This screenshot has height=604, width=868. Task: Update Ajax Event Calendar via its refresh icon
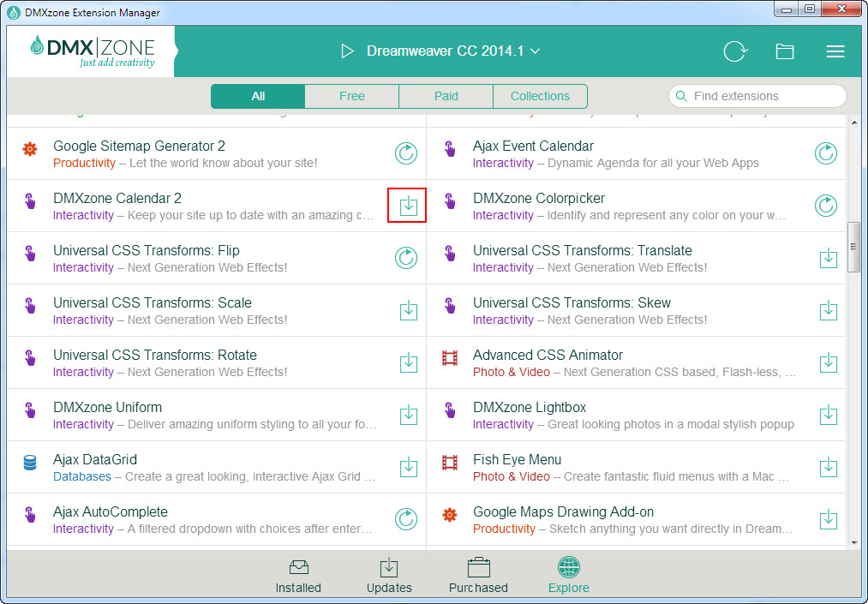[825, 153]
